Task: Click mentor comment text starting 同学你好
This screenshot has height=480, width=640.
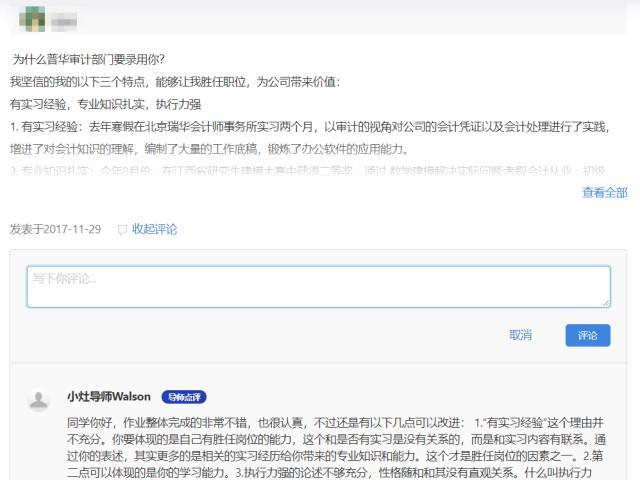Action: [x=336, y=447]
